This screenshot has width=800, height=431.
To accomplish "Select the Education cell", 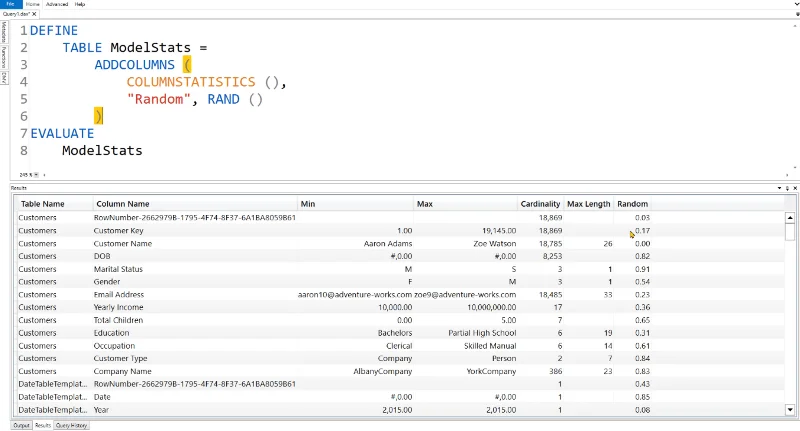I will [111, 333].
